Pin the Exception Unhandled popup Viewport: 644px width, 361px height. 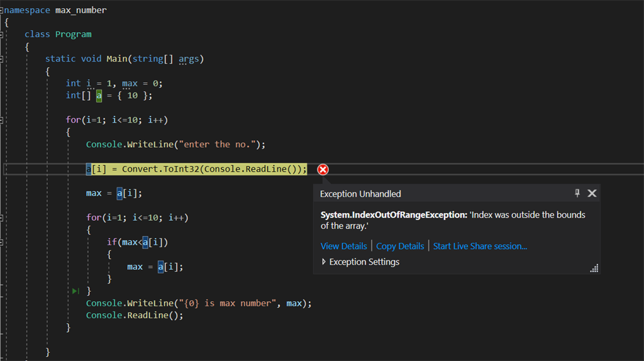click(x=577, y=193)
